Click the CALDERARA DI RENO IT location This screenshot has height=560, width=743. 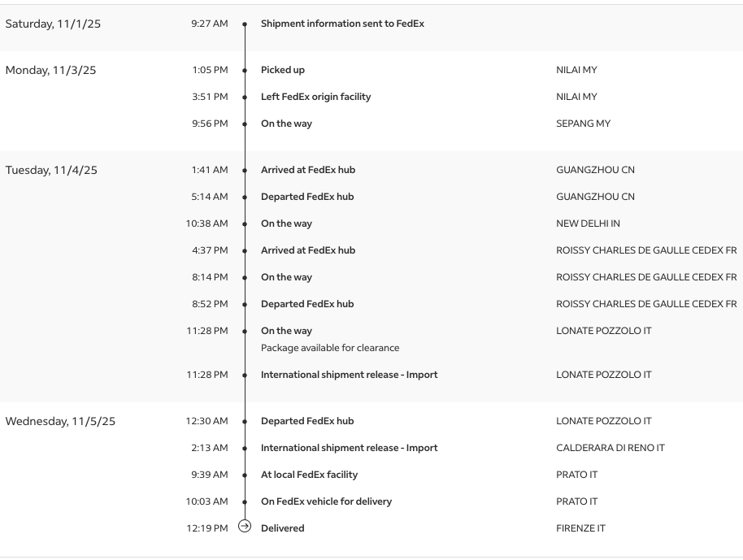tap(610, 448)
